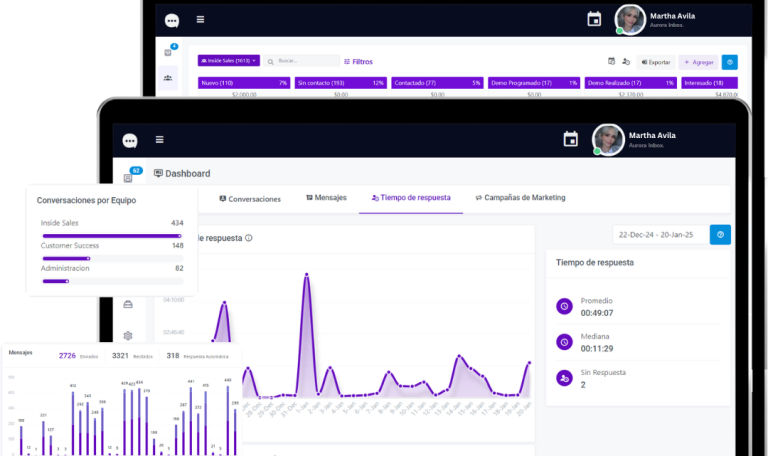The width and height of the screenshot is (768, 456).
Task: Select Contactado (77) pipeline stage
Action: (x=437, y=83)
